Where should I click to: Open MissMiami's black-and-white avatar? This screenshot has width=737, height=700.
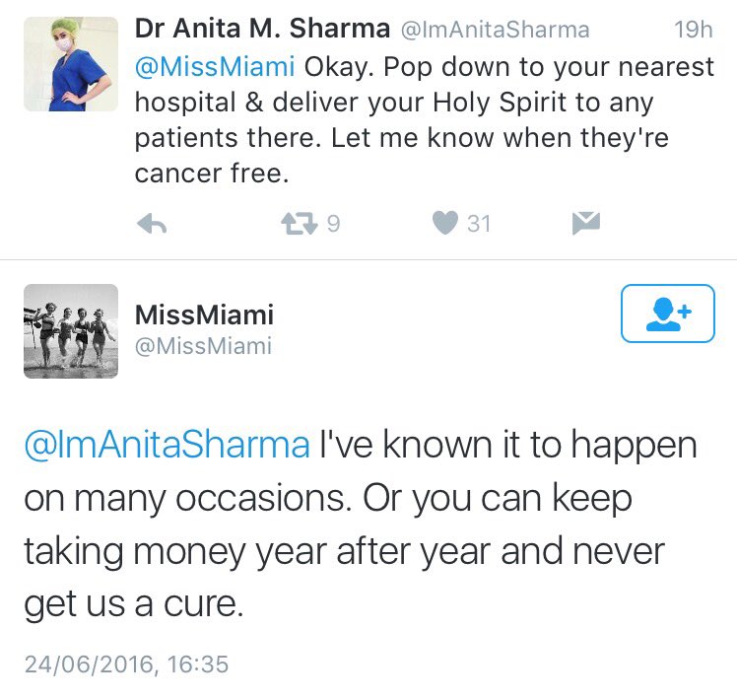(71, 330)
